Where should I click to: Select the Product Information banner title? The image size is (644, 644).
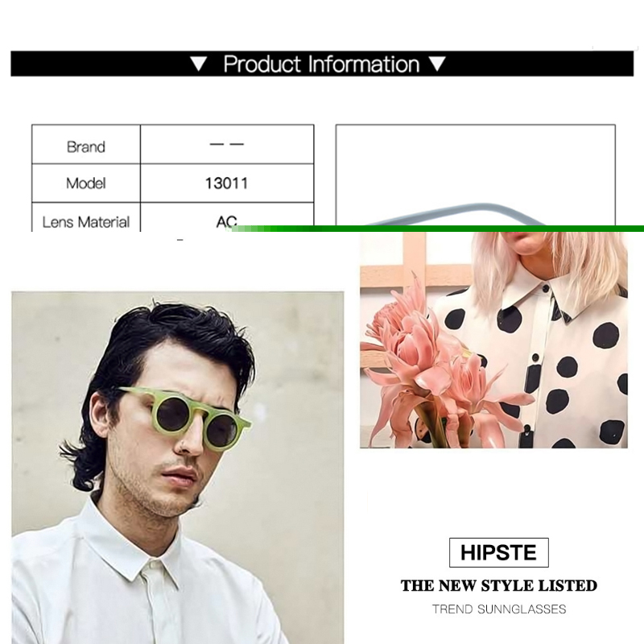pos(321,64)
